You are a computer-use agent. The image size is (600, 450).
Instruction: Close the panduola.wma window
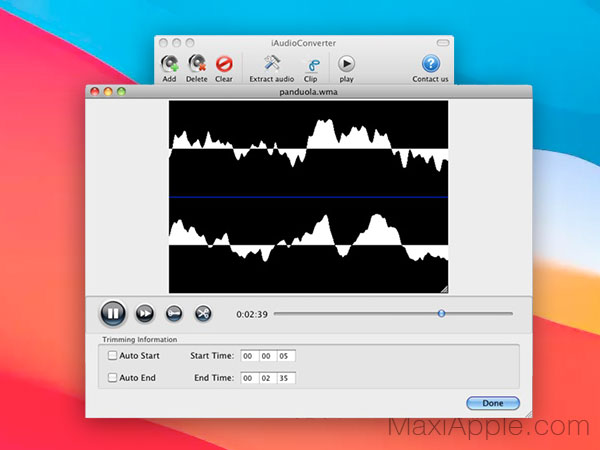coord(95,91)
